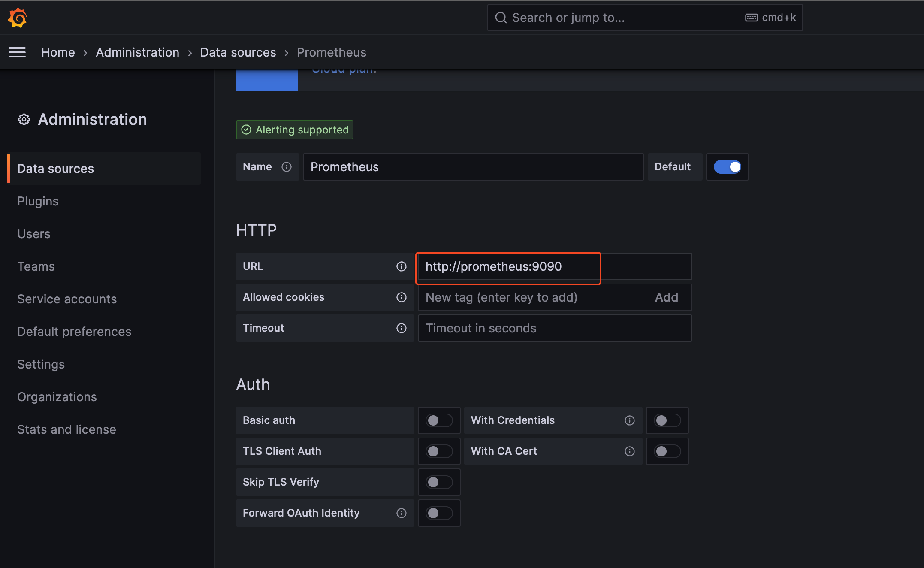
Task: Disable the Default data source toggle
Action: [727, 167]
